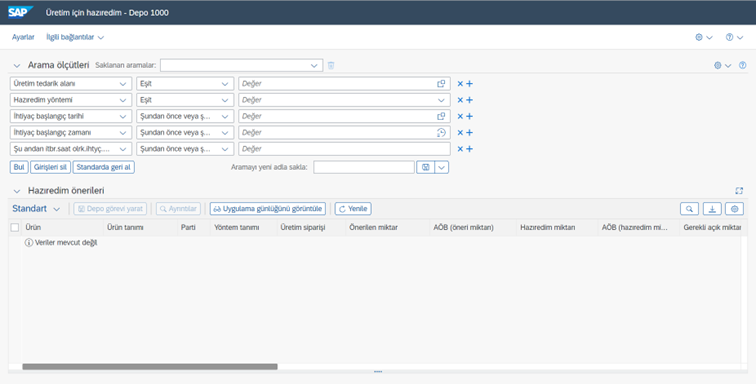This screenshot has width=756, height=384.
Task: Open Hazıredim yöntemi field dropdown
Action: tap(123, 100)
